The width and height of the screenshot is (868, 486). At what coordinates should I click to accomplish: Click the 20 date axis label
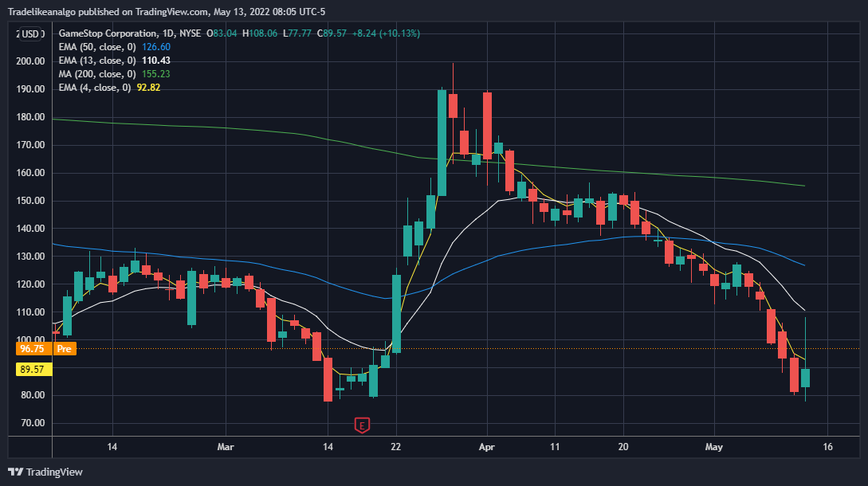pos(623,447)
